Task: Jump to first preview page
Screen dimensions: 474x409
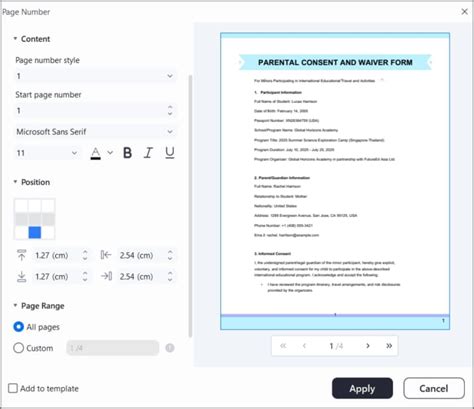Action: click(x=283, y=346)
